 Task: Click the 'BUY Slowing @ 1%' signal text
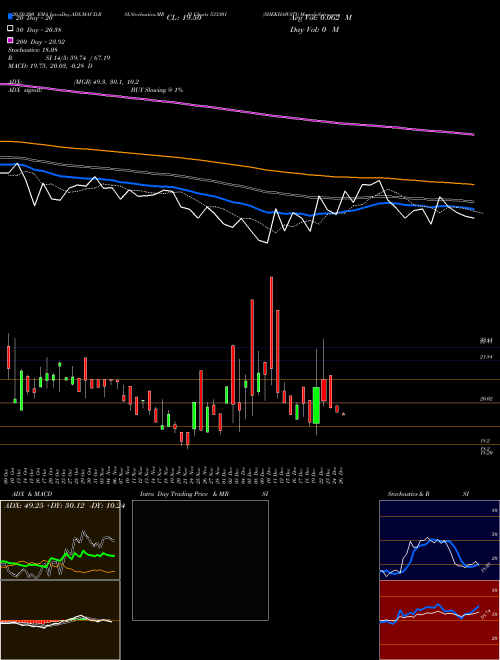click(157, 90)
